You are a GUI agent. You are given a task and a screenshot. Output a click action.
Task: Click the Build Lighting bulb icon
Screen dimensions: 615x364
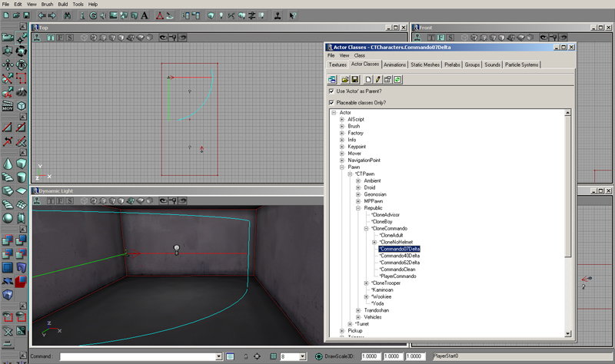coord(221,15)
